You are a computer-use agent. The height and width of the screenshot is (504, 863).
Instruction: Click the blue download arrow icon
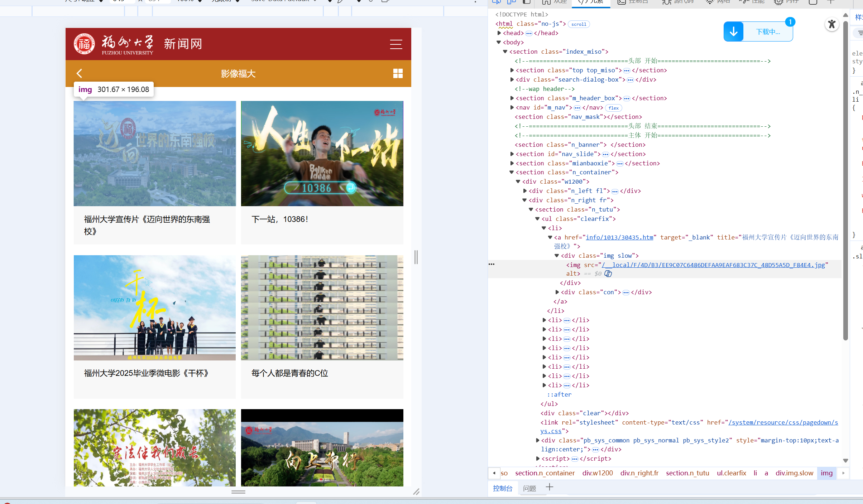coord(733,31)
